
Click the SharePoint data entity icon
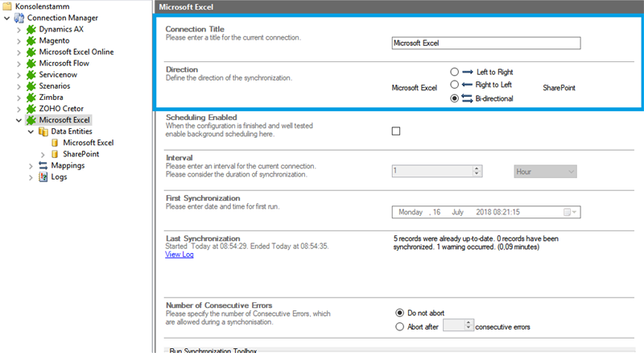pos(56,154)
